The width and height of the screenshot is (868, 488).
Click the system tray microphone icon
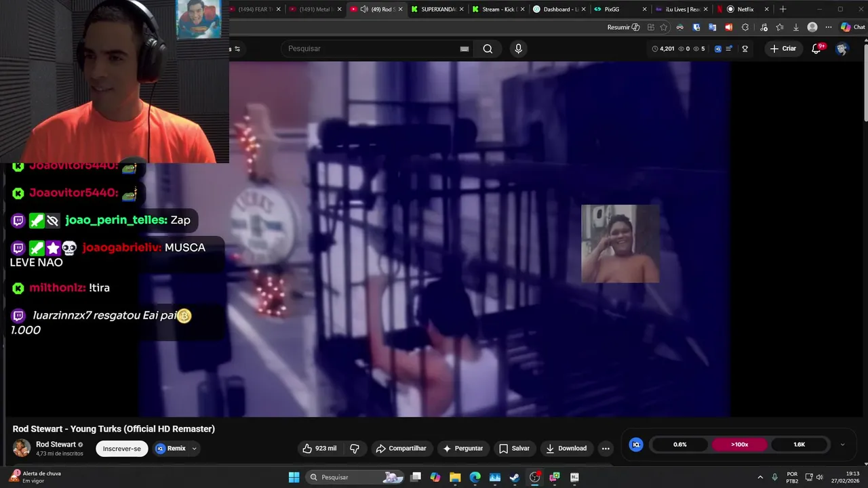[x=774, y=477]
